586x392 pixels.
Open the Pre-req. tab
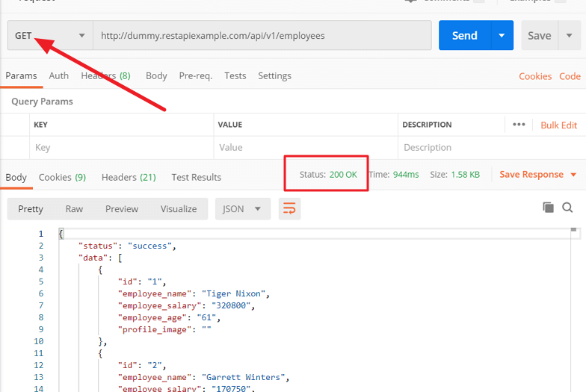[196, 76]
